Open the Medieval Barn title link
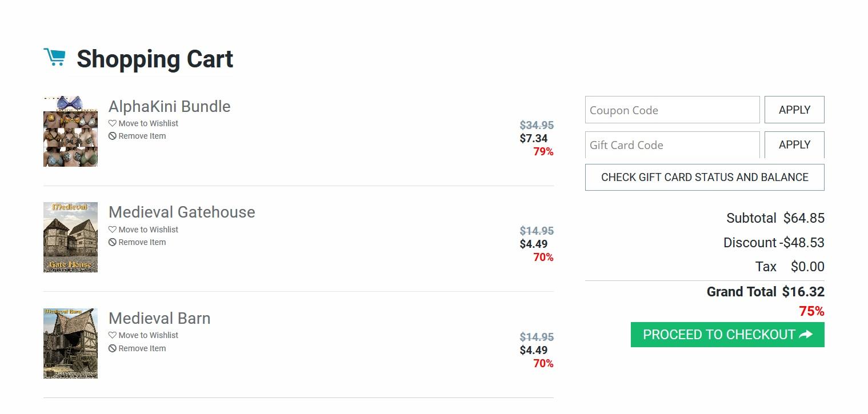 click(x=159, y=318)
